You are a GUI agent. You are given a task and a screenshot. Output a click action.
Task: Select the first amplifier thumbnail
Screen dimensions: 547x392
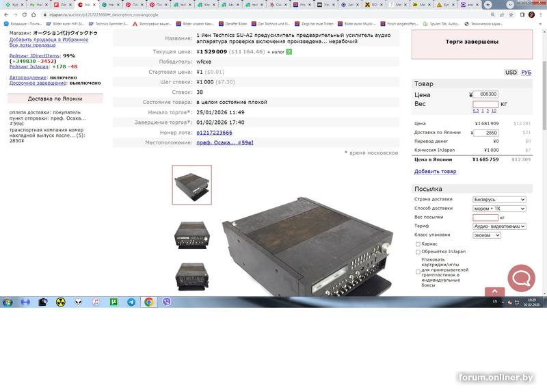tap(192, 185)
